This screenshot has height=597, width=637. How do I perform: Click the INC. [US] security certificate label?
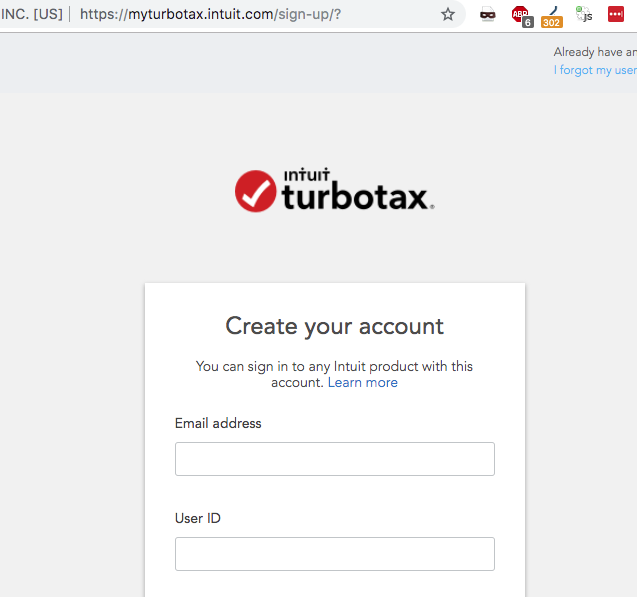click(32, 14)
